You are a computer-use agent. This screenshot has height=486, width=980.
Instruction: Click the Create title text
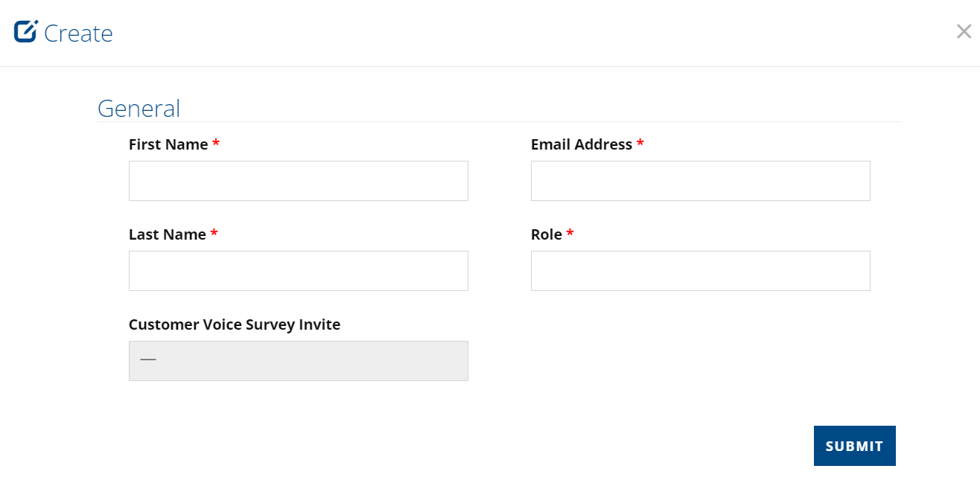78,33
